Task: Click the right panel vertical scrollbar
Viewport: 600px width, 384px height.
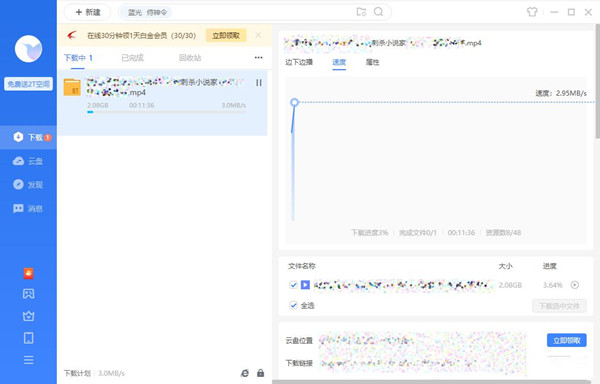Action: pos(598,80)
